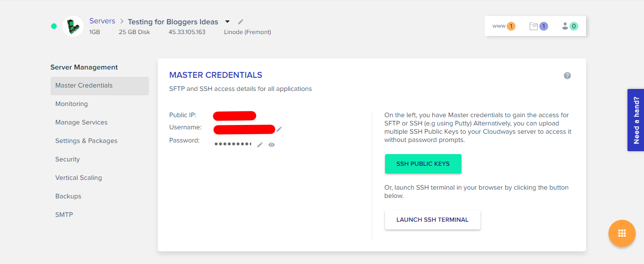This screenshot has height=264, width=644.
Task: Click the Password label
Action: (184, 141)
